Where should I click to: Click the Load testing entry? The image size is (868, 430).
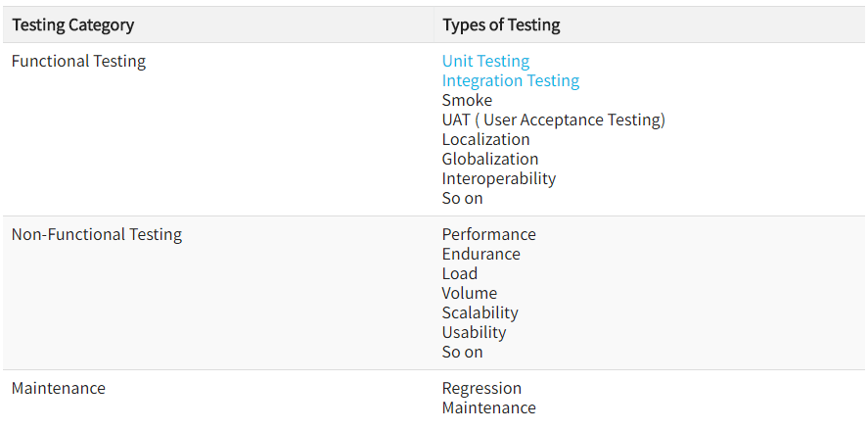tap(459, 273)
